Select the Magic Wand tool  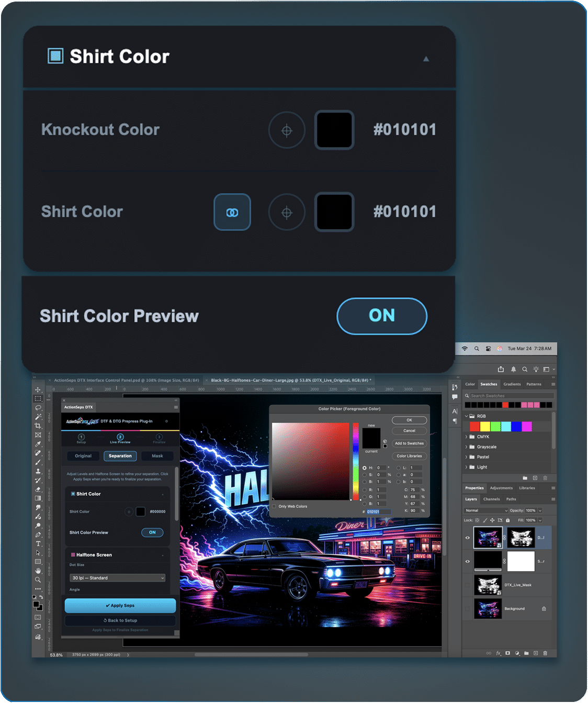point(38,417)
